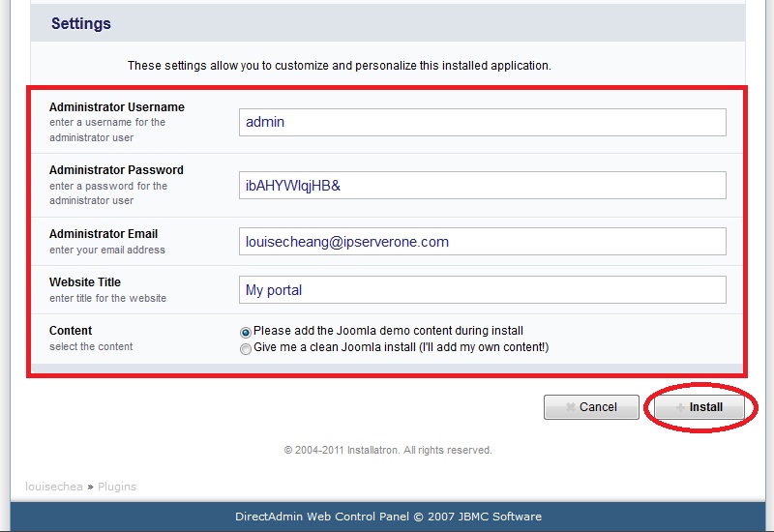
Task: Click the 'enter title for the website' hint
Action: [107, 298]
